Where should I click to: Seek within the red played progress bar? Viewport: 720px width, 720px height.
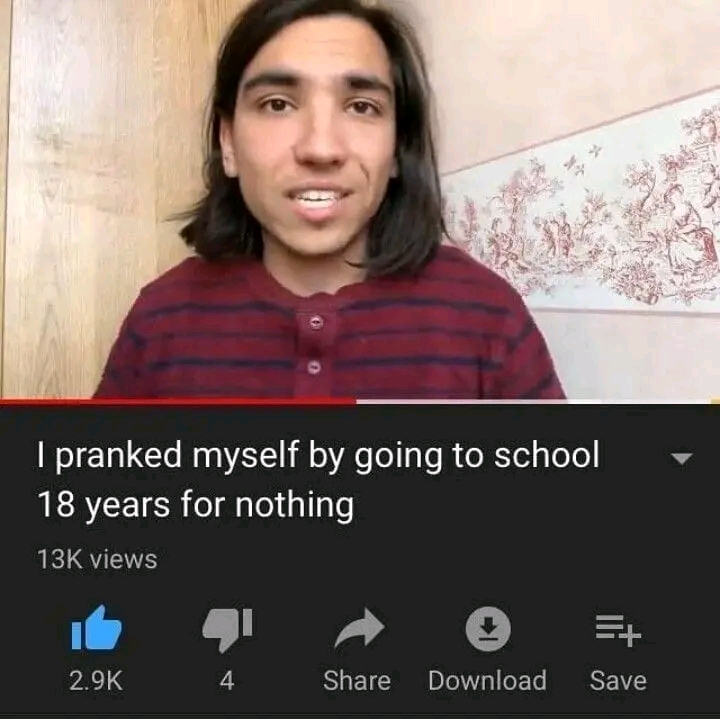pyautogui.click(x=178, y=402)
